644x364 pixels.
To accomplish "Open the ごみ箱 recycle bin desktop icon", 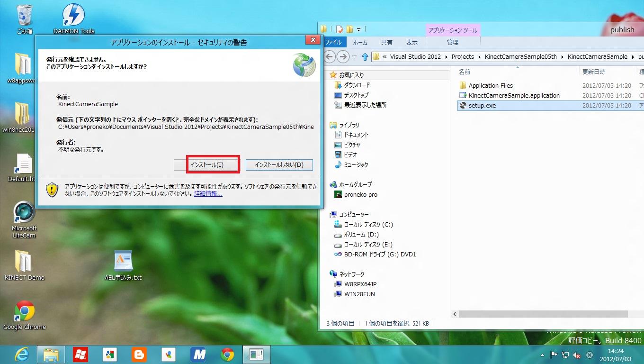I will coord(24,19).
